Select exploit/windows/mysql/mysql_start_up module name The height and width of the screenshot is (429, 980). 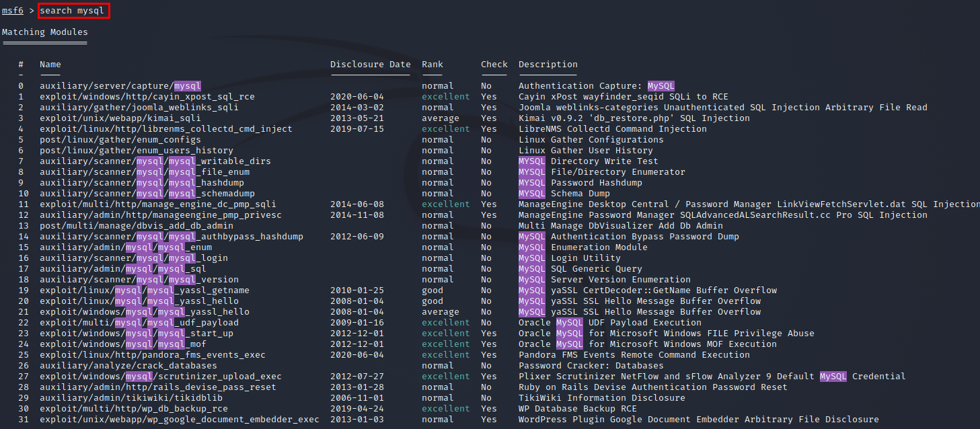coord(137,334)
